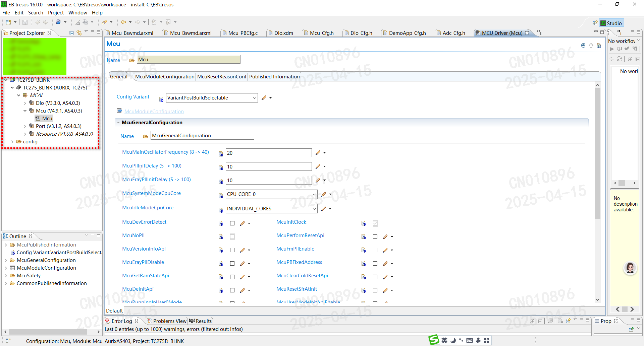This screenshot has height=346, width=644.
Task: Select the ECU Studio perspective button
Action: point(612,23)
